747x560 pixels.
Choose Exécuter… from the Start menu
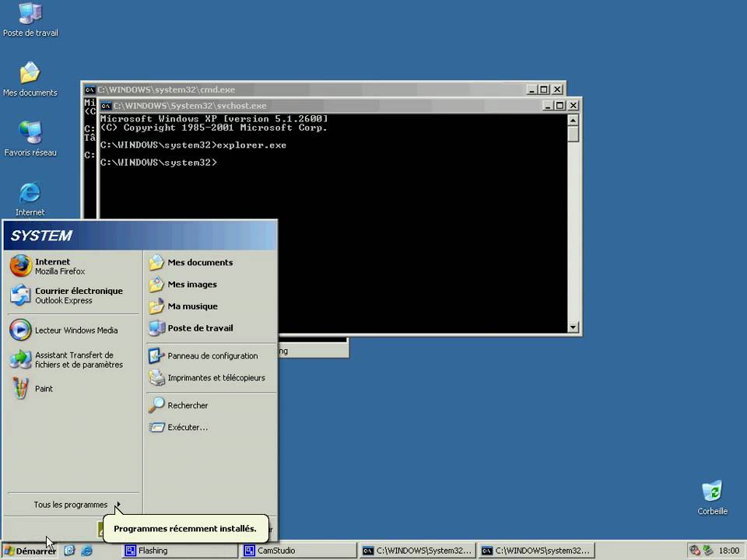(211, 427)
